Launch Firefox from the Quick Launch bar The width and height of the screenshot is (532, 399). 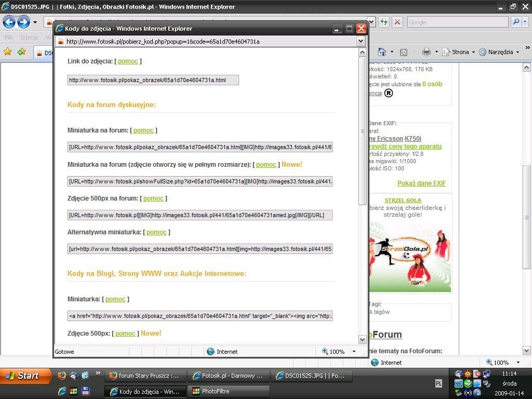tap(62, 375)
